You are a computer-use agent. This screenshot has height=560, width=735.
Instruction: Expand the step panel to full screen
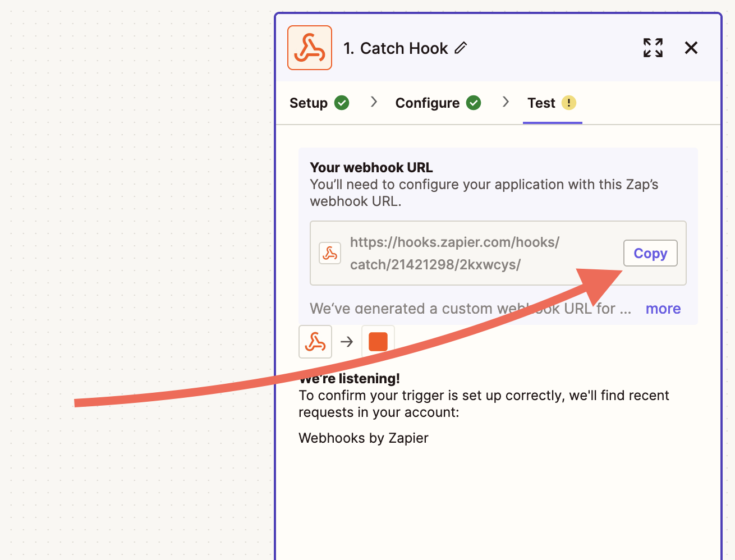(x=653, y=48)
